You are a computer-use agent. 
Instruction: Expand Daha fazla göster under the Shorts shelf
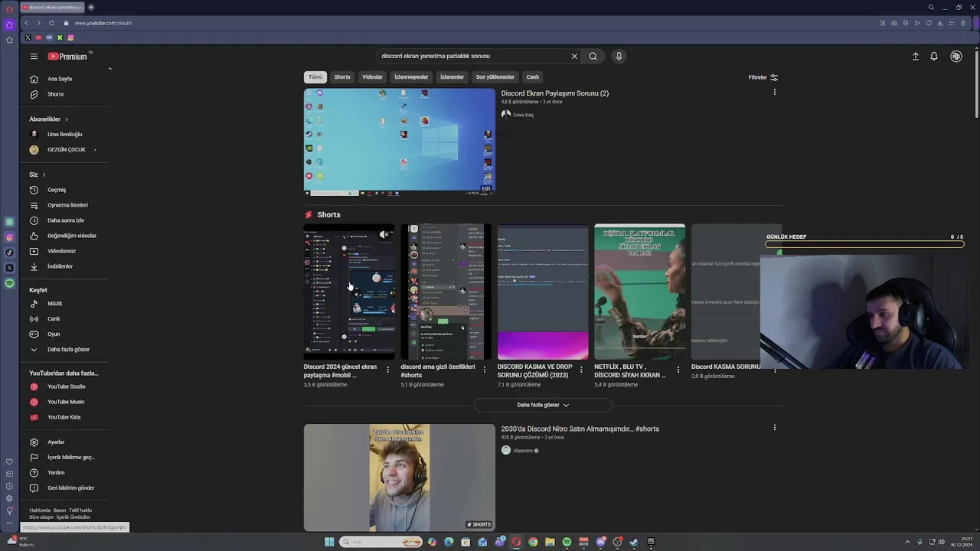pyautogui.click(x=543, y=405)
